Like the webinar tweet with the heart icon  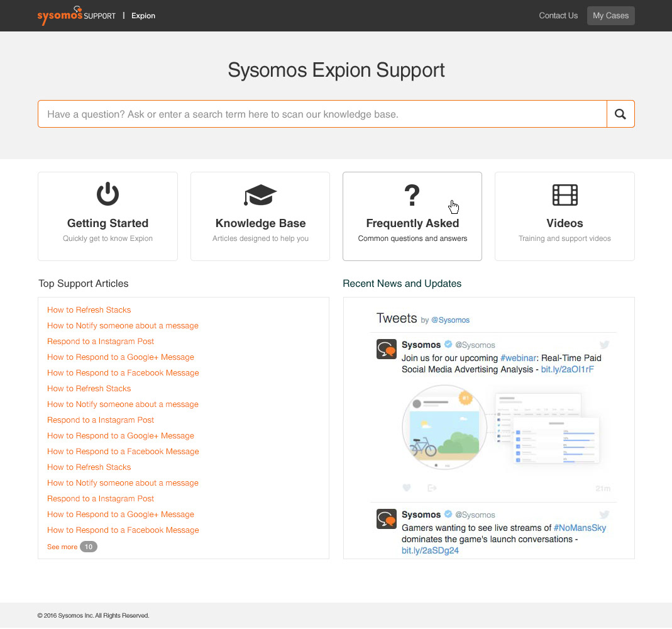[407, 487]
